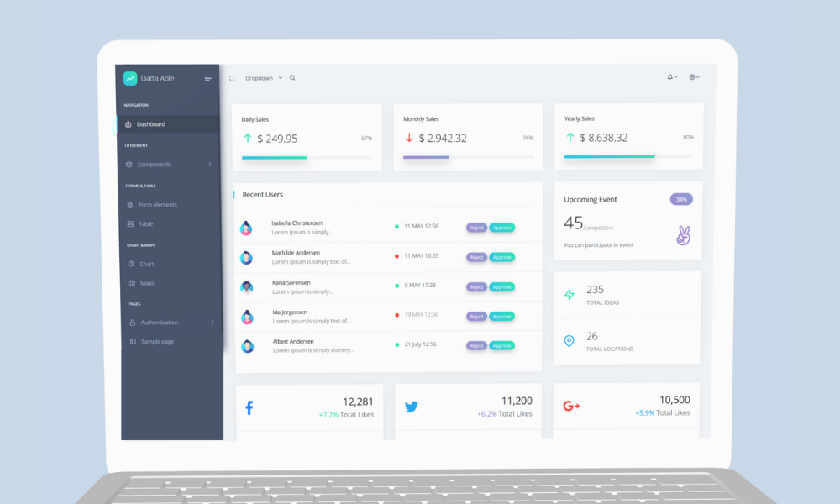Open the top bar Dropdown menu
The height and width of the screenshot is (504, 840).
[x=263, y=78]
